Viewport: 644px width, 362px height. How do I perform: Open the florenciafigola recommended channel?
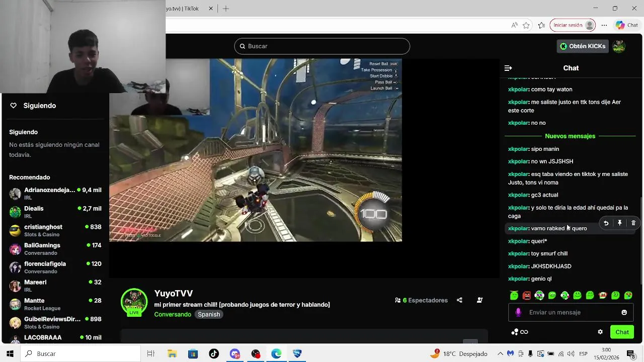click(x=55, y=267)
